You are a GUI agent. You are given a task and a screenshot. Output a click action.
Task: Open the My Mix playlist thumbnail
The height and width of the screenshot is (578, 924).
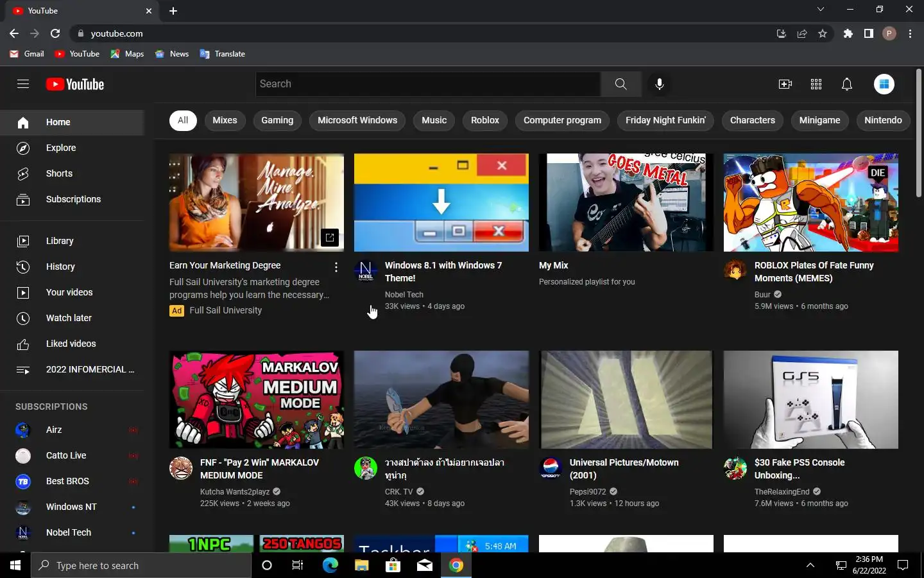click(x=626, y=202)
